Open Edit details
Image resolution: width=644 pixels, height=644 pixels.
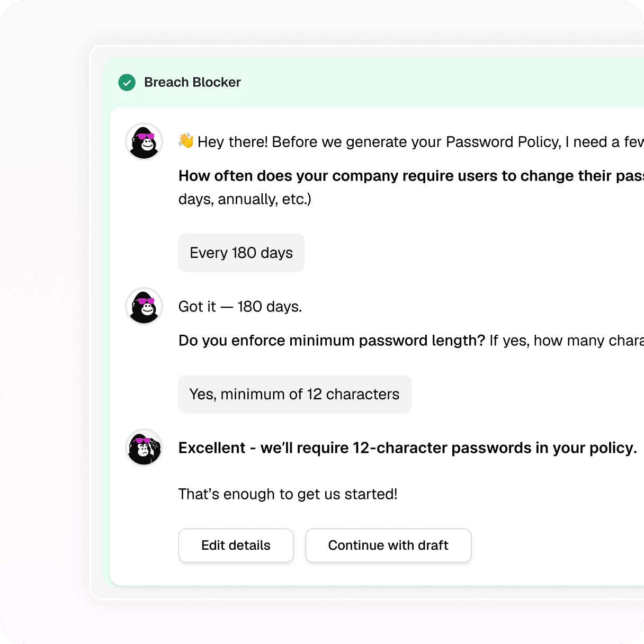click(x=236, y=545)
